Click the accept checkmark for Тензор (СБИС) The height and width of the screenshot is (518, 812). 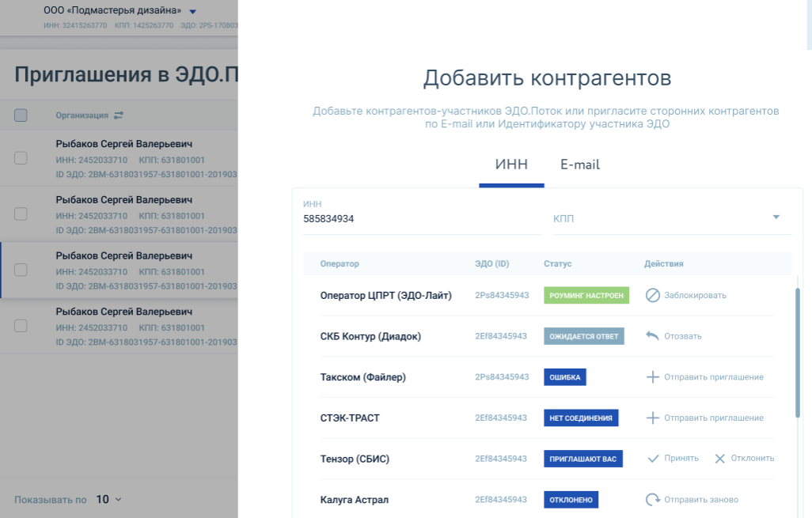(653, 459)
